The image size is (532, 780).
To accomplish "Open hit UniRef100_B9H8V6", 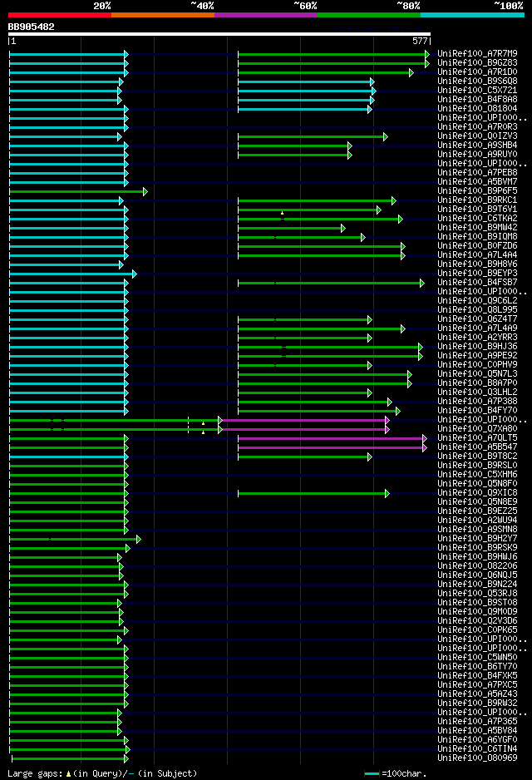I will click(x=477, y=264).
